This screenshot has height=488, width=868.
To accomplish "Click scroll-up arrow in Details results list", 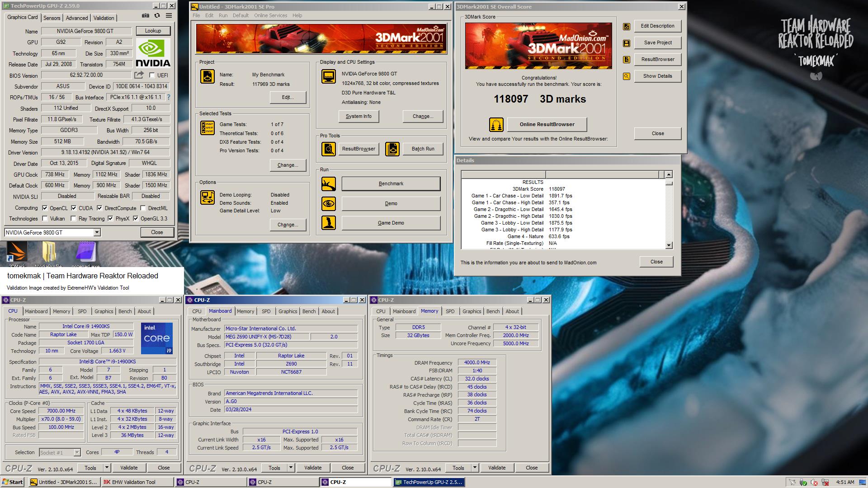I will [x=669, y=174].
